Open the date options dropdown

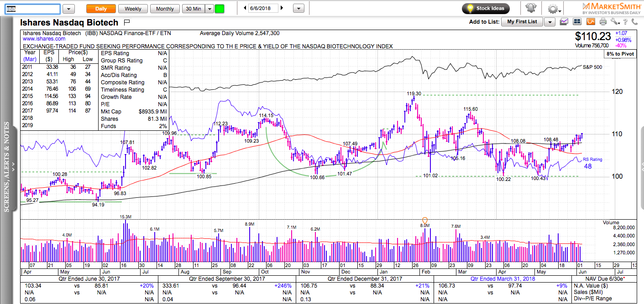click(x=298, y=9)
